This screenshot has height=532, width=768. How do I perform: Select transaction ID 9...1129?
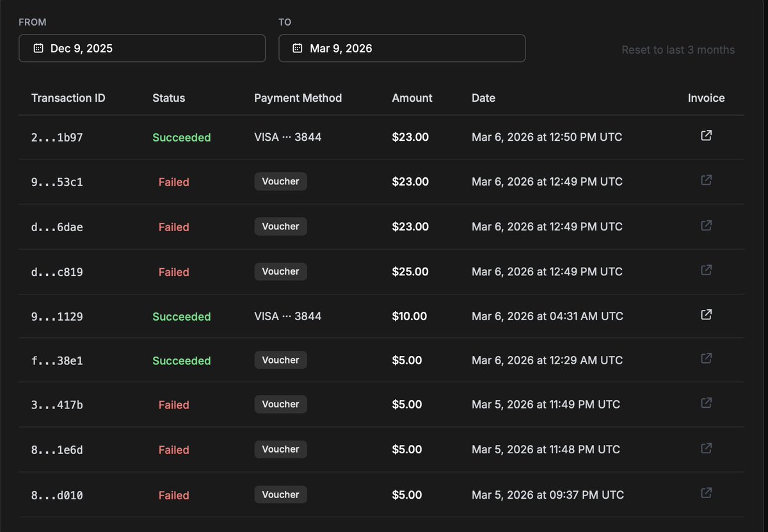(57, 317)
